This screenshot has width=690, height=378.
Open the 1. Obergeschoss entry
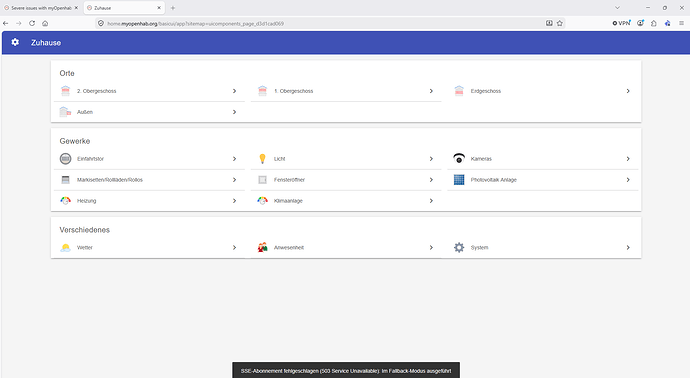pos(346,91)
